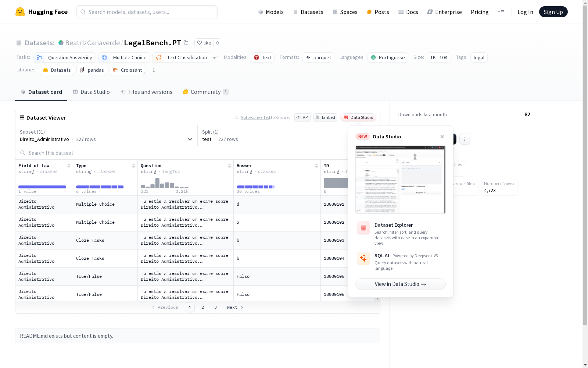The width and height of the screenshot is (588, 368).
Task: Open the Posts nav item
Action: click(378, 12)
